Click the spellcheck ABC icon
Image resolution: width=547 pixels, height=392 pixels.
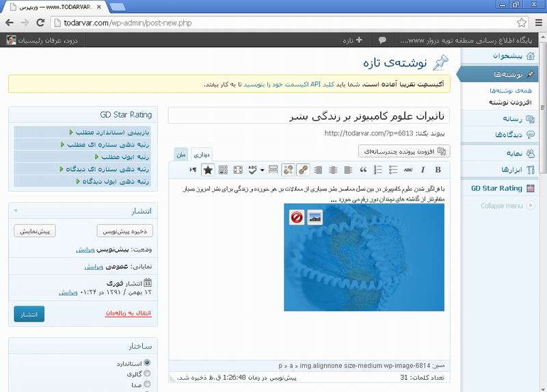click(x=252, y=170)
